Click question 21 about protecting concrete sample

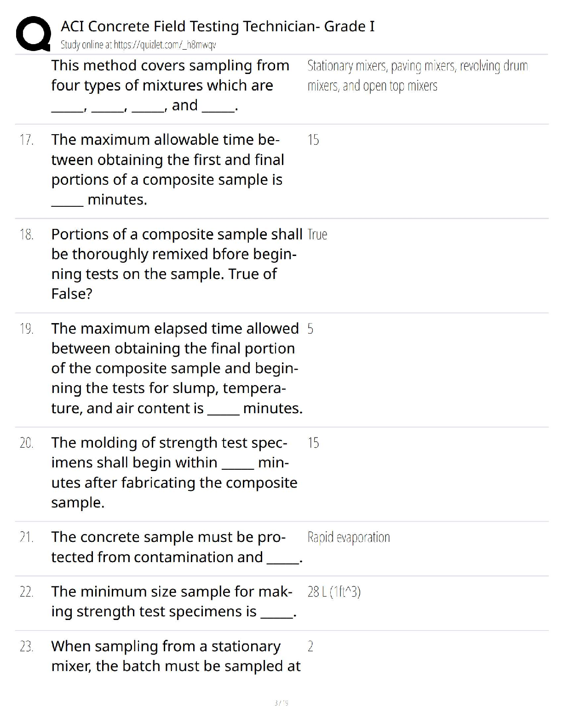point(177,547)
